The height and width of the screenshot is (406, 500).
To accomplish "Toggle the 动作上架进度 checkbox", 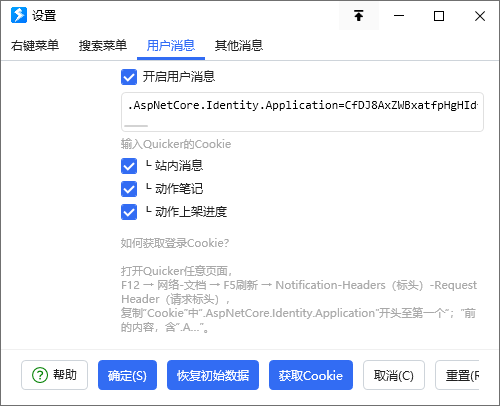I will (x=129, y=212).
